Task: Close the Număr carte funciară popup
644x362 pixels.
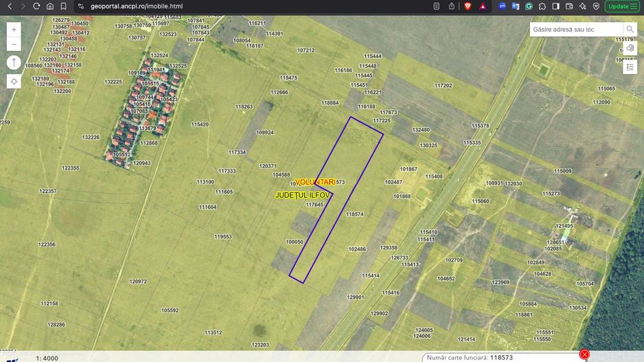Action: [584, 354]
